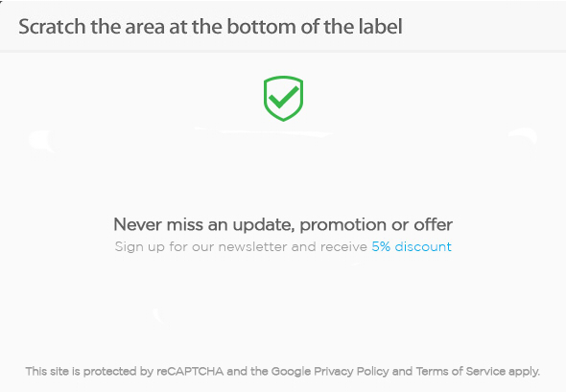The width and height of the screenshot is (566, 392).
Task: Open the Privacy Policy footer link
Action: pyautogui.click(x=351, y=371)
